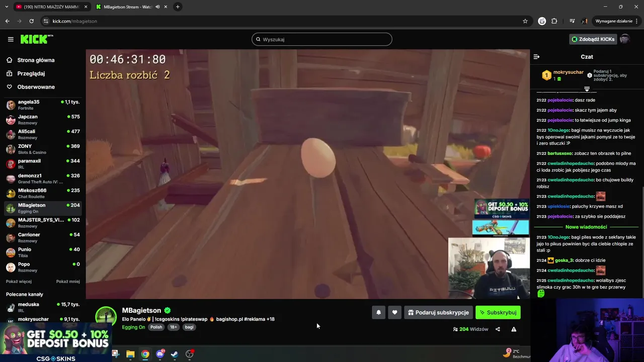Open ZONY Slots & Casino channel

[43, 149]
